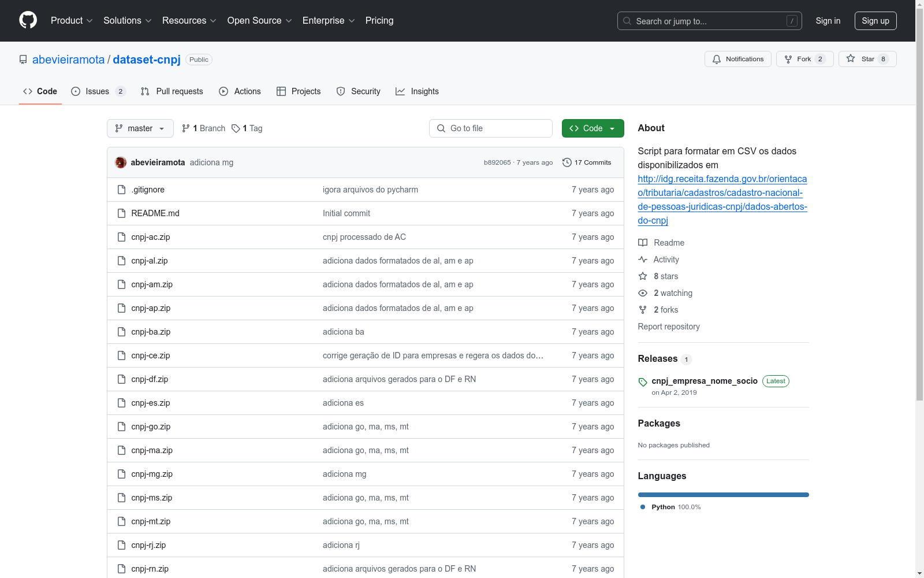Click the fork icon beside 2 forks

pos(643,310)
